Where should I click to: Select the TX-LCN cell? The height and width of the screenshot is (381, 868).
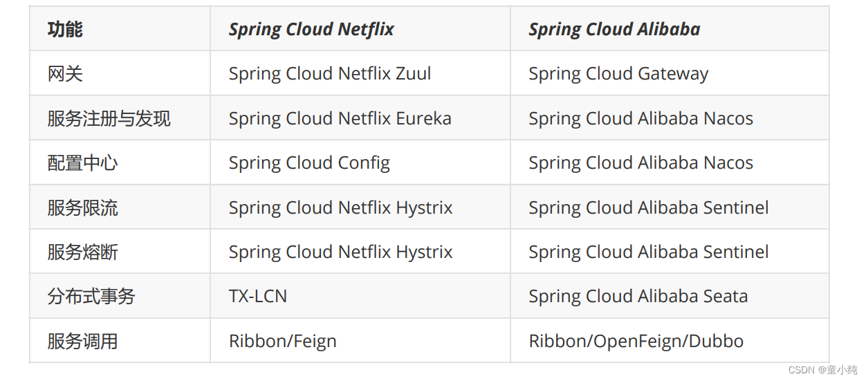point(258,297)
